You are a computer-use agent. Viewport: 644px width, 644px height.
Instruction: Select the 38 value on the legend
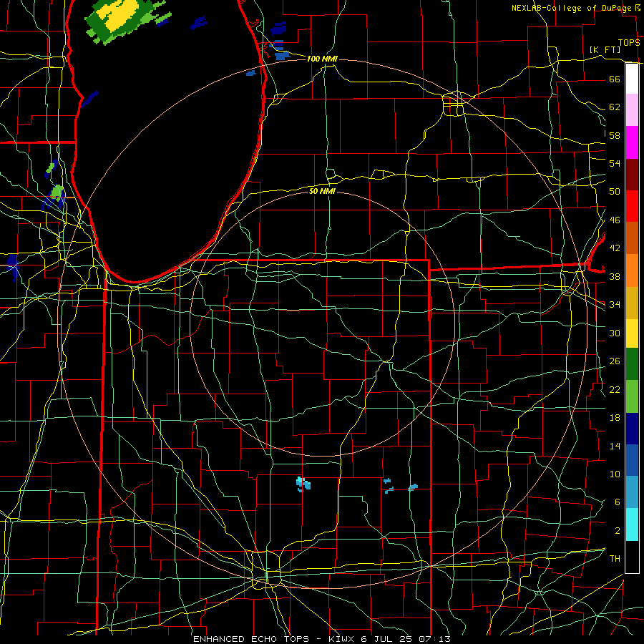[x=615, y=276]
